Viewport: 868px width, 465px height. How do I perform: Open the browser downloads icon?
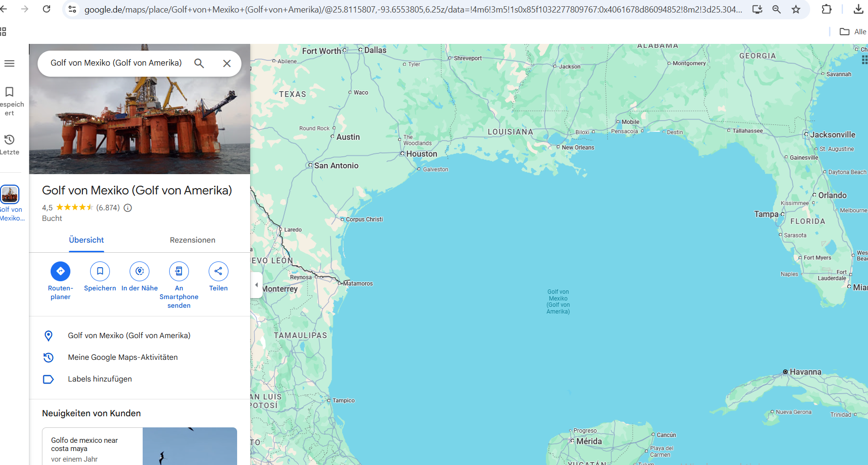858,9
